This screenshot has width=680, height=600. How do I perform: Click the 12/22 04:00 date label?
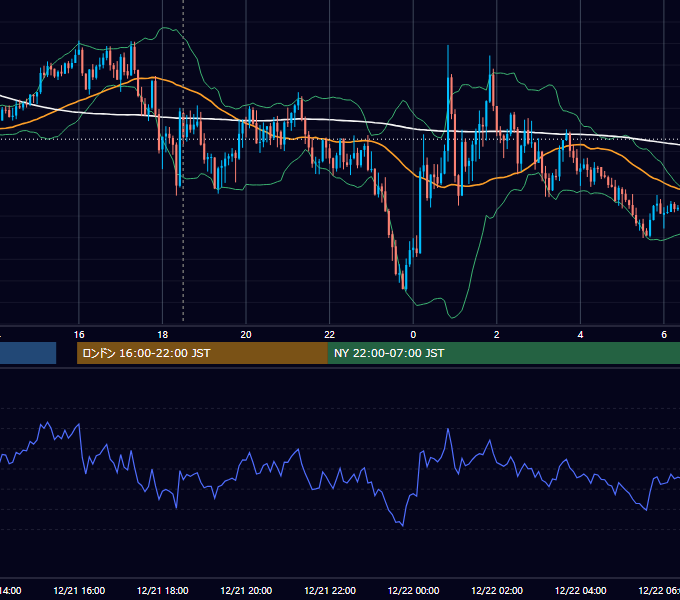point(581,590)
